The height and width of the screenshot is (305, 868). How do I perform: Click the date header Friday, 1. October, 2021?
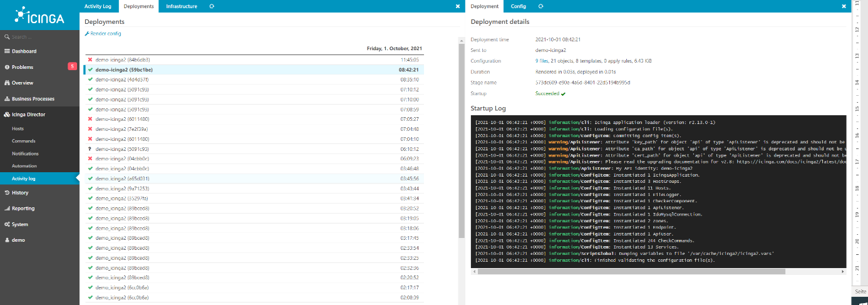coord(394,48)
